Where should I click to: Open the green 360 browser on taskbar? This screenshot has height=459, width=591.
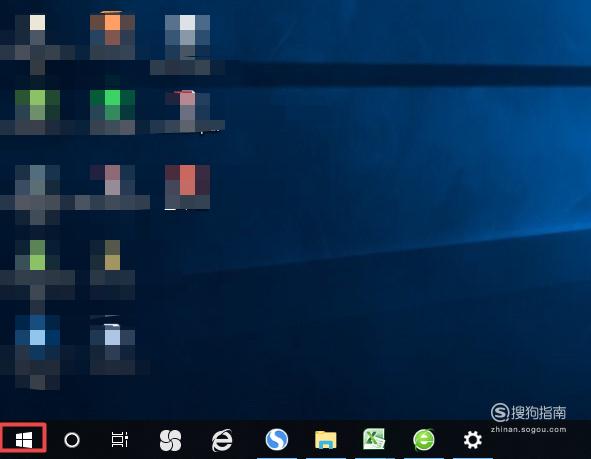click(423, 440)
